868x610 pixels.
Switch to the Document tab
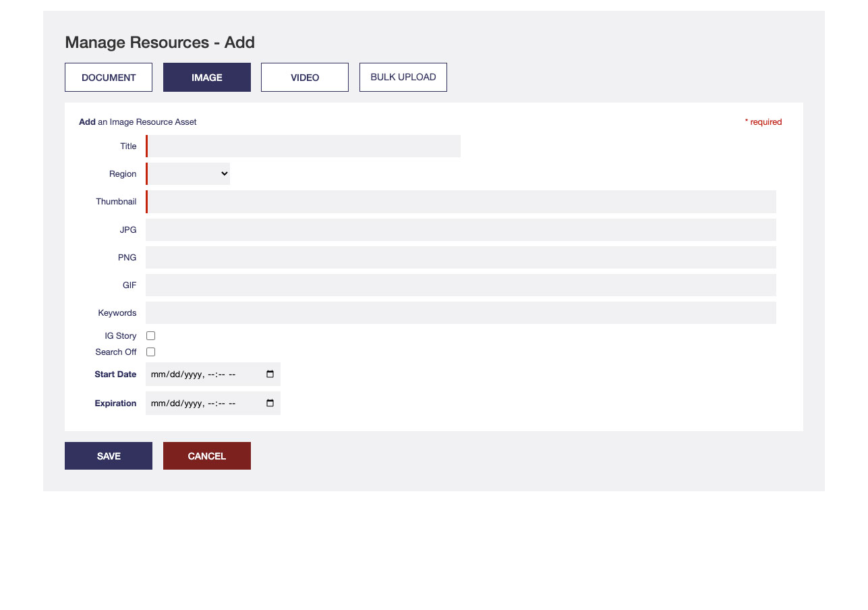tap(109, 78)
